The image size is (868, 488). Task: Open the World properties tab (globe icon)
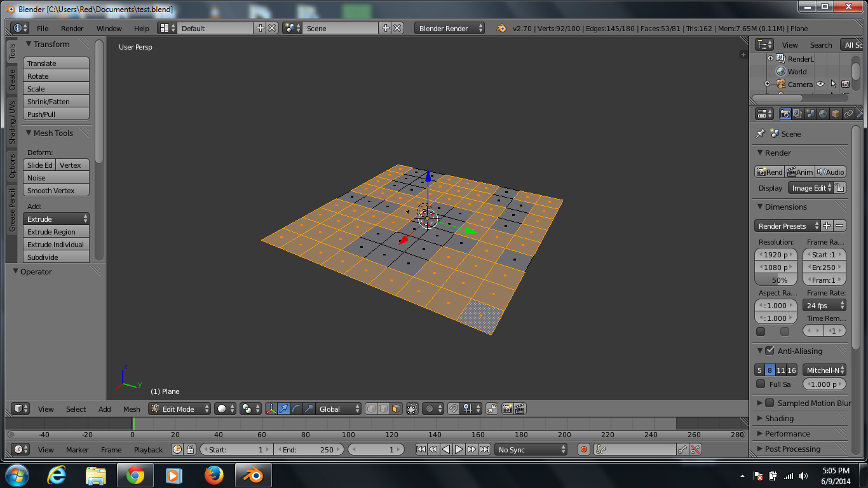[823, 114]
